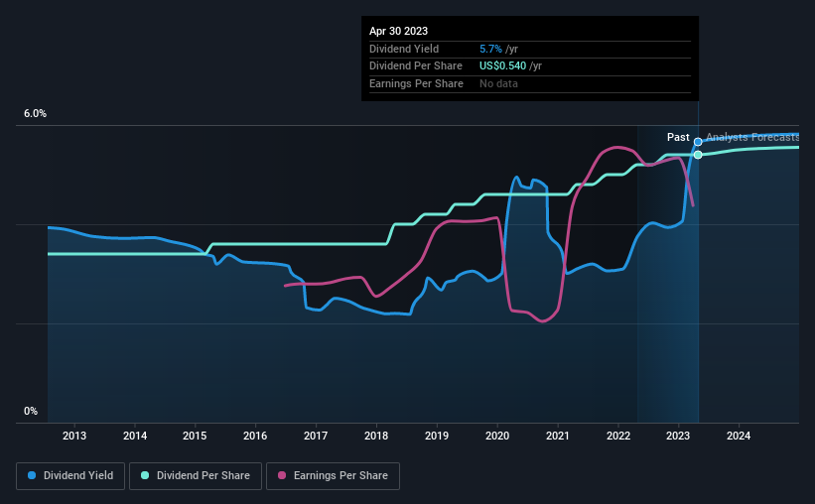Image resolution: width=815 pixels, height=504 pixels.
Task: Click the 2014 x-axis label
Action: [135, 436]
